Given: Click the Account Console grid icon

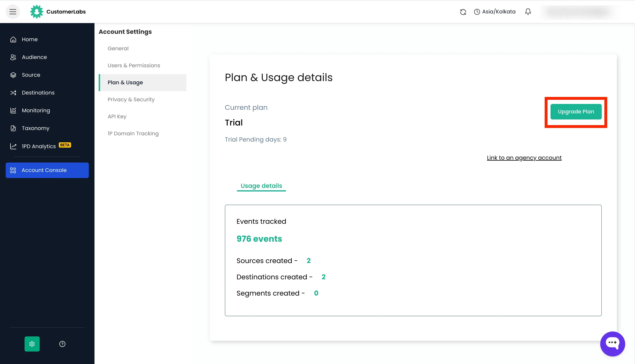Looking at the screenshot, I should pos(13,170).
